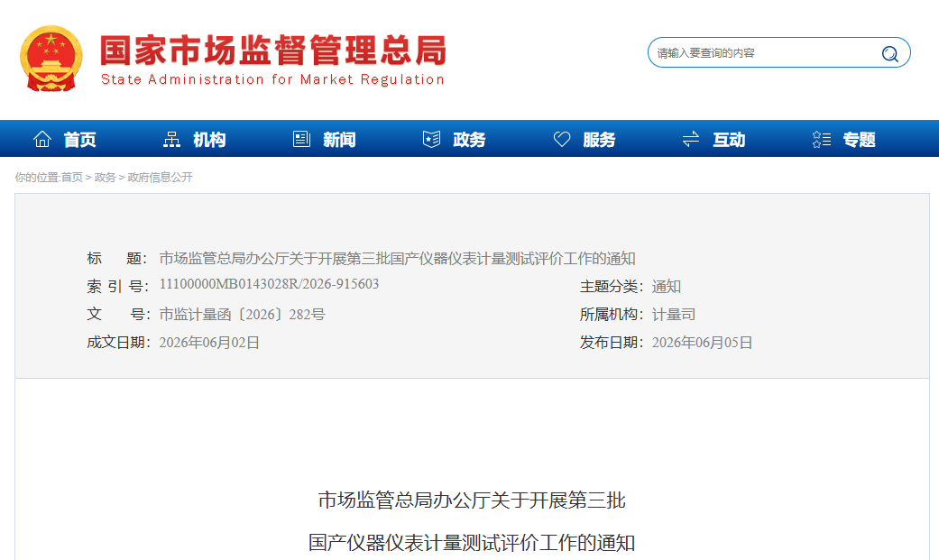The image size is (939, 560).
Task: Click the 首页 breadcrumb link
Action: coord(72,178)
